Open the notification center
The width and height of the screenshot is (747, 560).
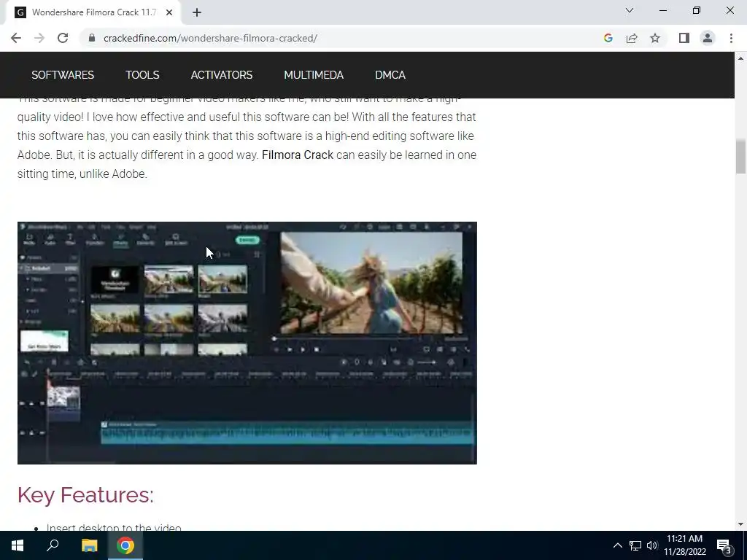[724, 545]
